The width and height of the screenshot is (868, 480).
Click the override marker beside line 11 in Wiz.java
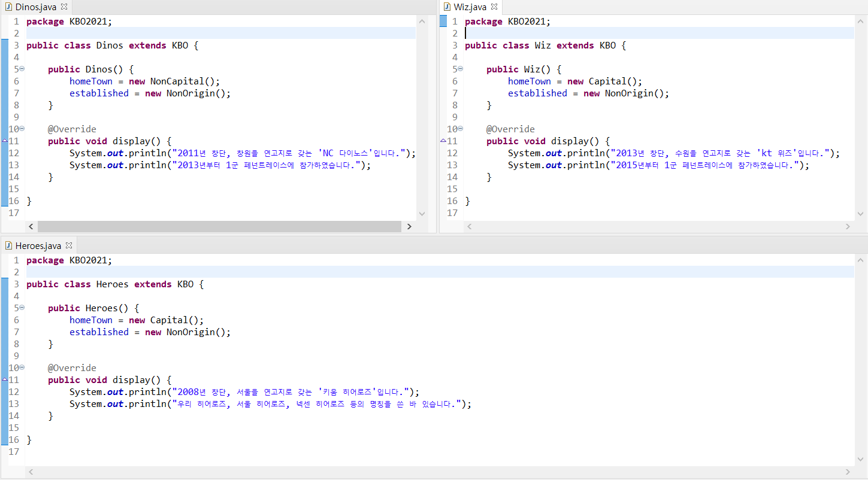point(443,141)
